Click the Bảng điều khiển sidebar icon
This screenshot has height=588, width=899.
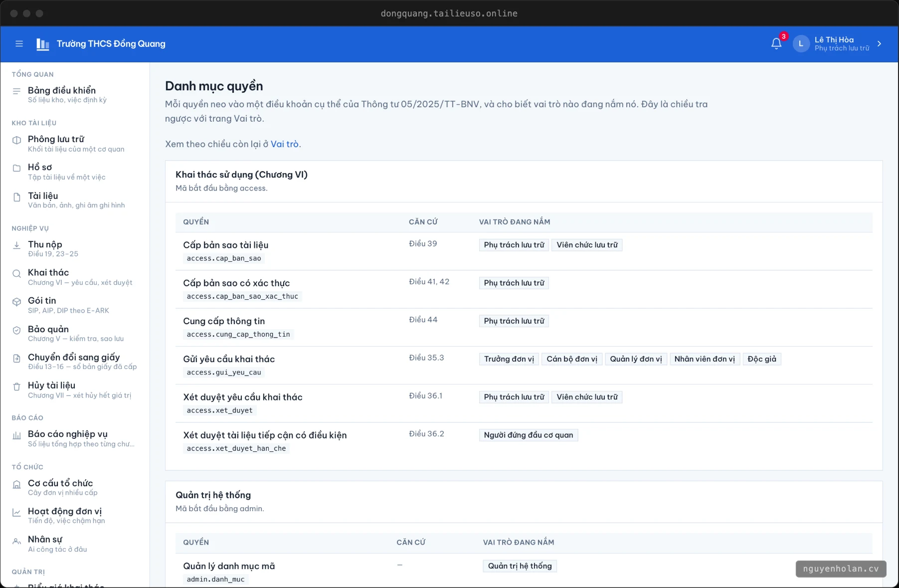(17, 91)
